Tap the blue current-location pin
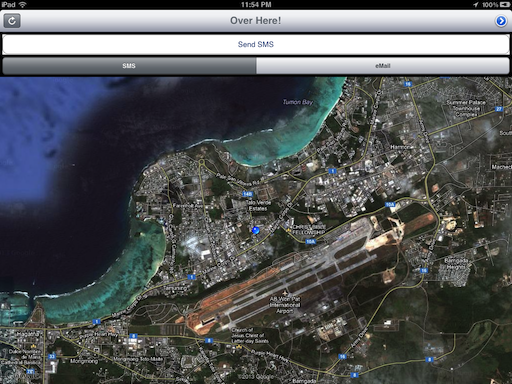The image size is (512, 384). point(256,230)
